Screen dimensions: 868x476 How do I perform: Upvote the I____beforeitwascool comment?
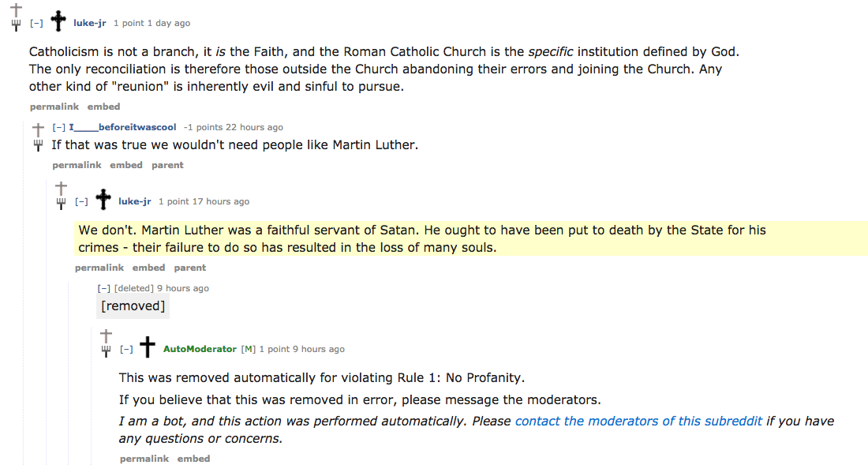[x=38, y=129]
